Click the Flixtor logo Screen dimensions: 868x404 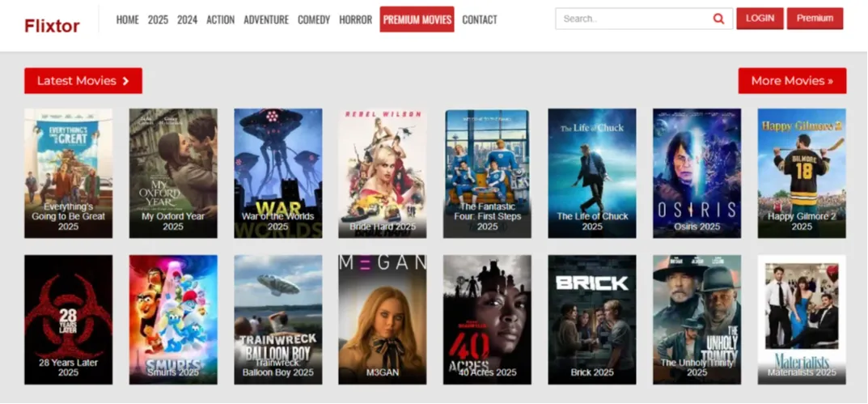pos(52,25)
